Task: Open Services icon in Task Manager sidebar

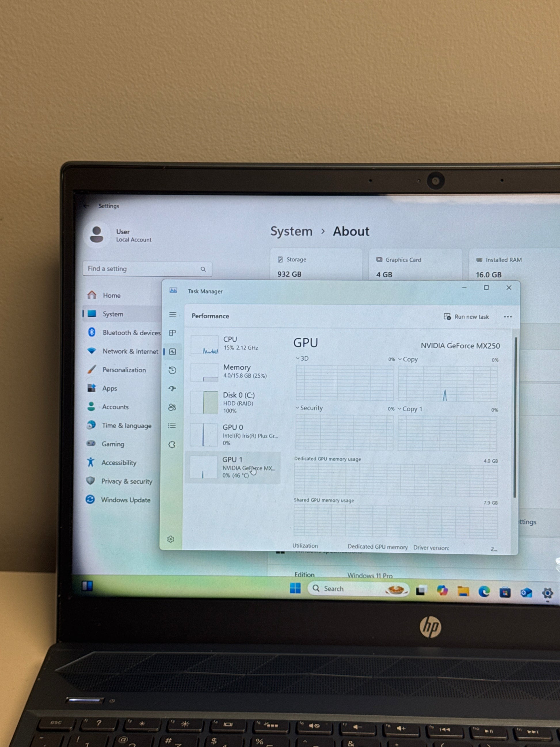Action: pos(172,444)
